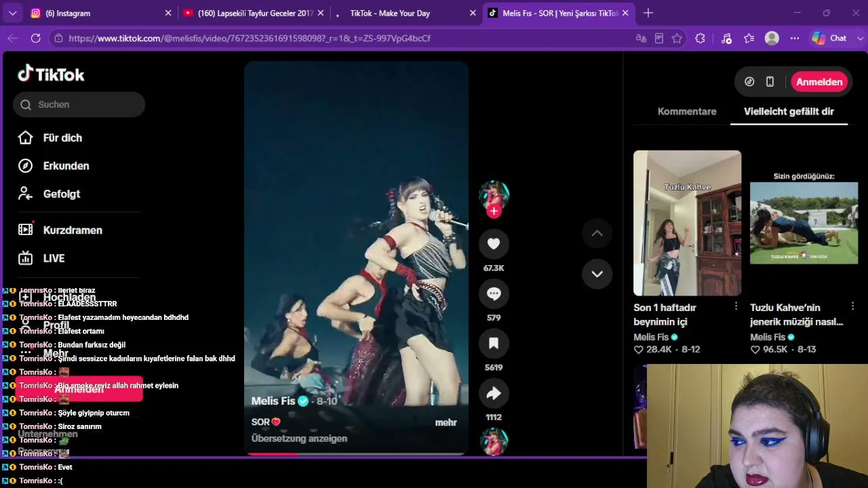Open the browser tab search dropdown

click(12, 13)
